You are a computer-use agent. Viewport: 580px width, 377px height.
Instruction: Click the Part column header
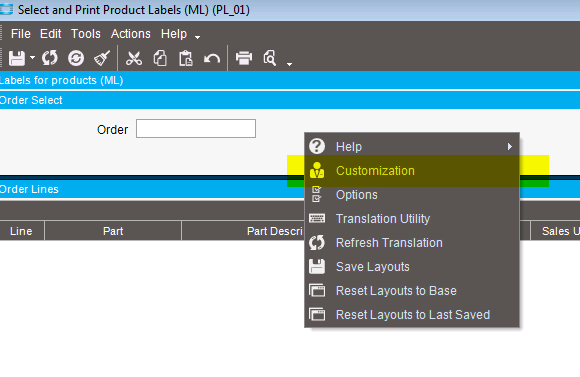tap(113, 231)
